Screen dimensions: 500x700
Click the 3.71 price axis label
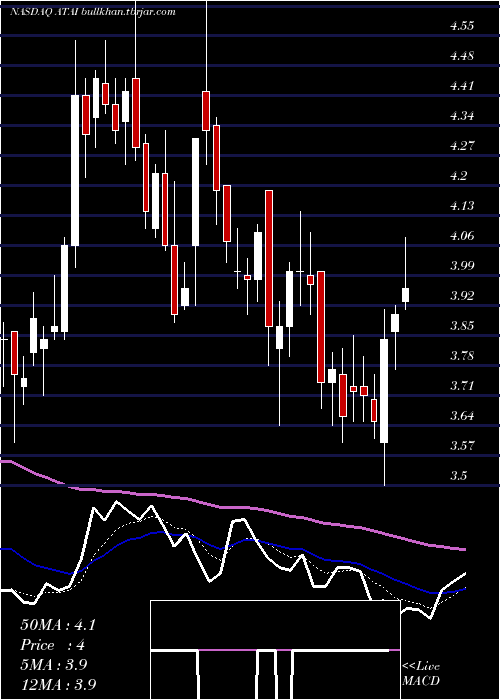[461, 386]
